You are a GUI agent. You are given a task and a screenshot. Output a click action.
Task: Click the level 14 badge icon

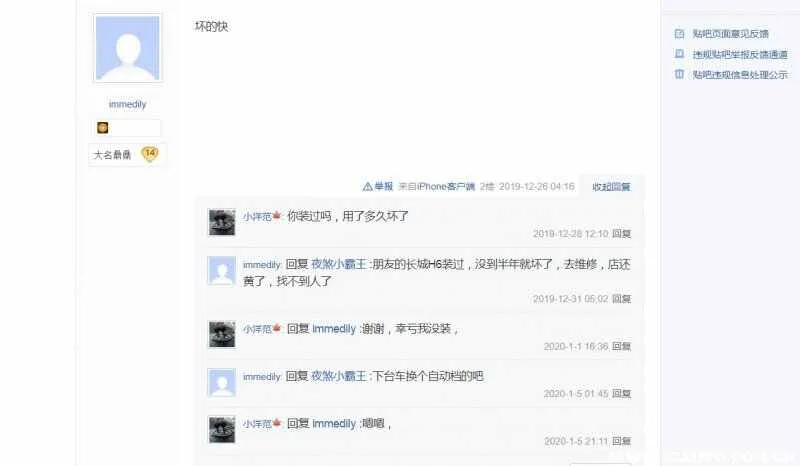click(x=149, y=154)
